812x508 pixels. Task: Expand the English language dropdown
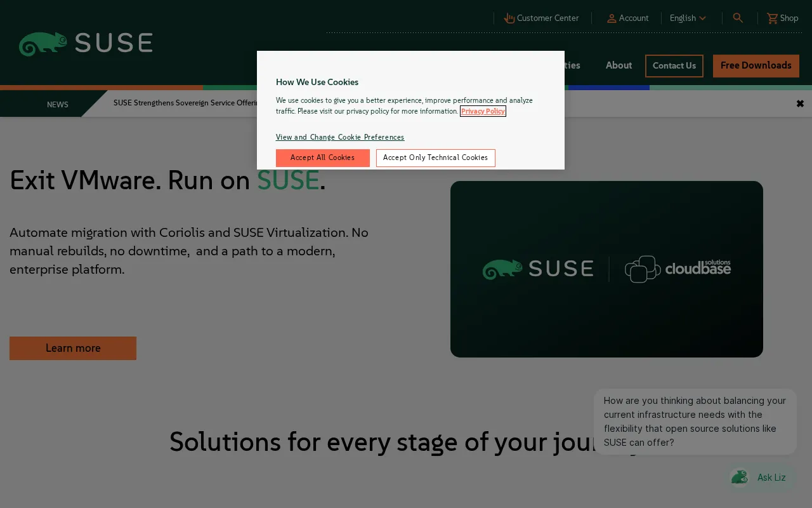688,18
